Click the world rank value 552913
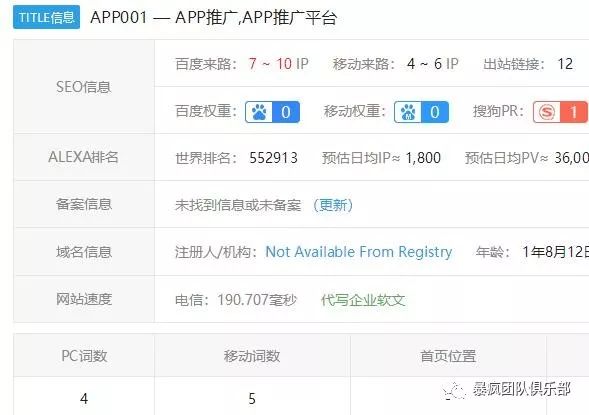Viewport: 589px width, 415px height. [273, 158]
